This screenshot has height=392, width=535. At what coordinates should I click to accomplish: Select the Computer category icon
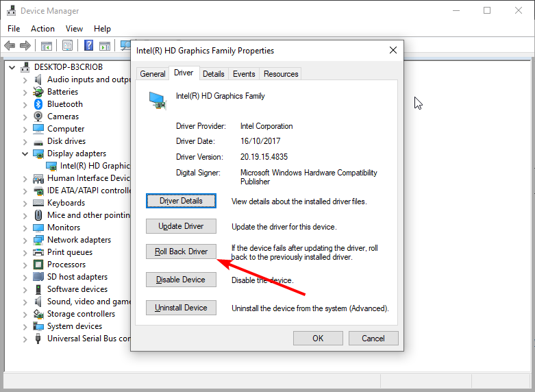[38, 129]
